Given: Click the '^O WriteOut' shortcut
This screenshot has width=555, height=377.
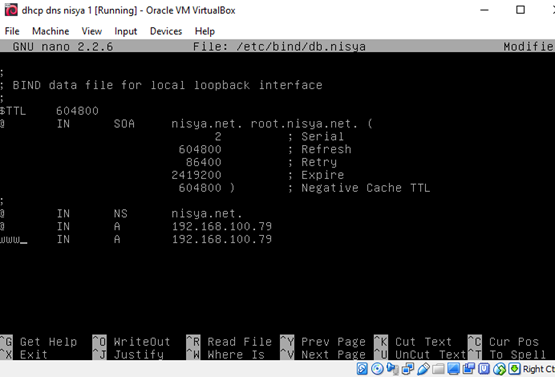Looking at the screenshot, I should coord(131,342).
